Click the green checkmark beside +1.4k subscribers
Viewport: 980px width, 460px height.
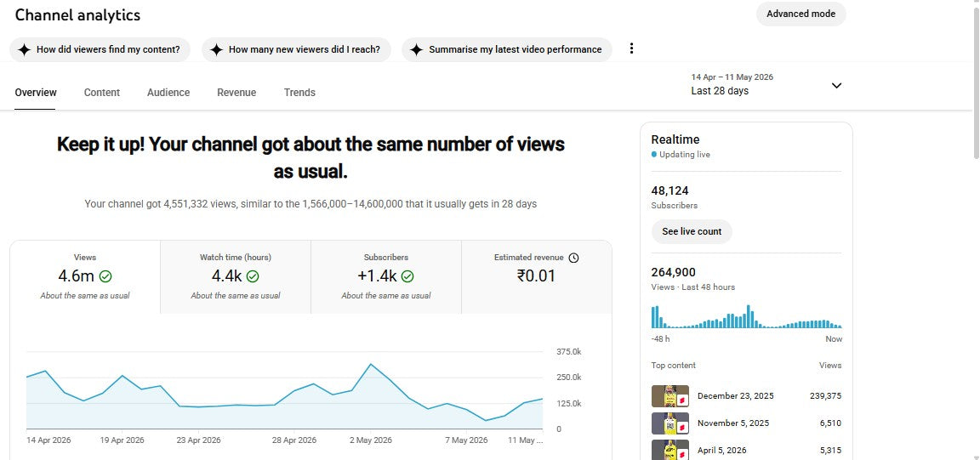[407, 276]
